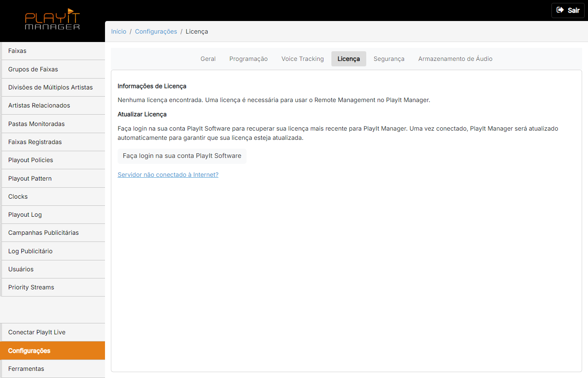This screenshot has height=378, width=588.
Task: Switch to Armazenamento de Áudio tab
Action: tap(455, 59)
